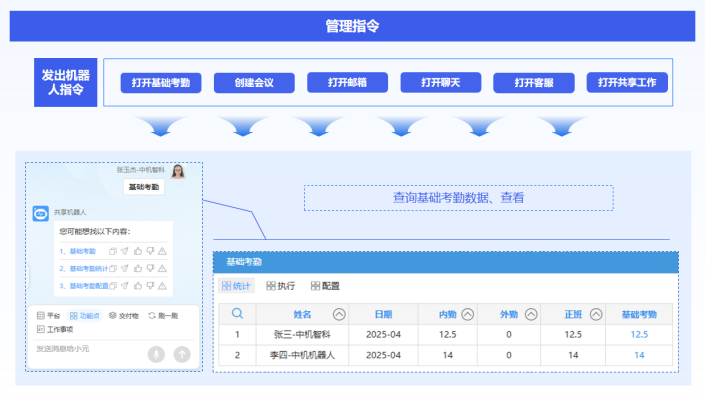
Task: Copy the 3. 基础考勤配置 suggestion
Action: (x=113, y=286)
